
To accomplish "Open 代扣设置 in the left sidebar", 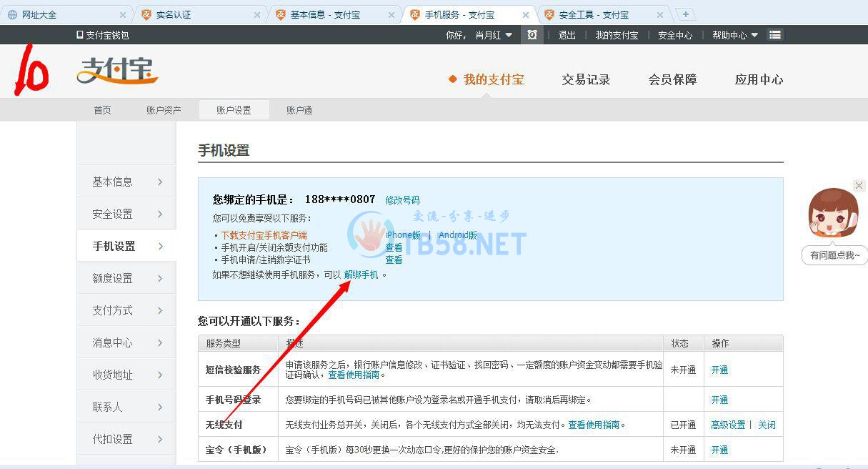I will click(x=126, y=439).
